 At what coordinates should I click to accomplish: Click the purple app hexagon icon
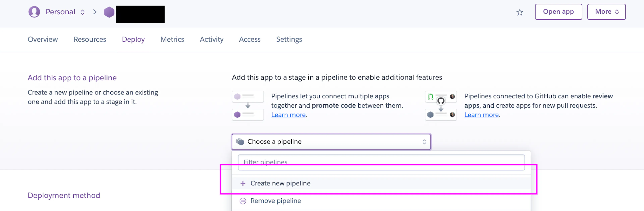(x=109, y=12)
